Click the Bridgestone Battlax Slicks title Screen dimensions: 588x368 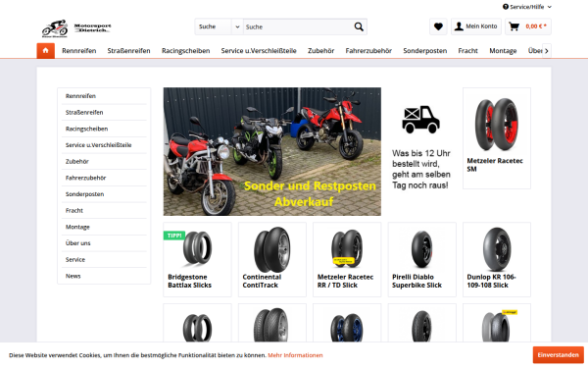(x=189, y=282)
